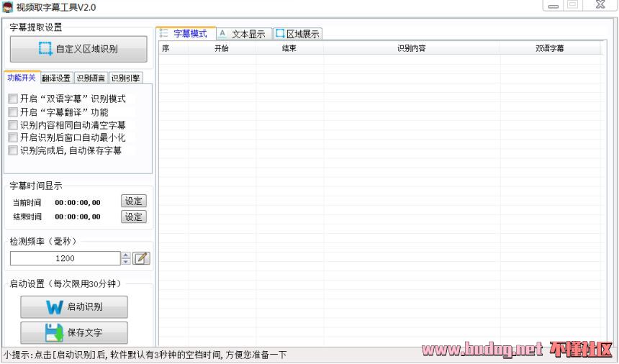Image resolution: width=619 pixels, height=364 pixels.
Task: Minimize the 视频取字幕工具 window
Action: tap(554, 6)
